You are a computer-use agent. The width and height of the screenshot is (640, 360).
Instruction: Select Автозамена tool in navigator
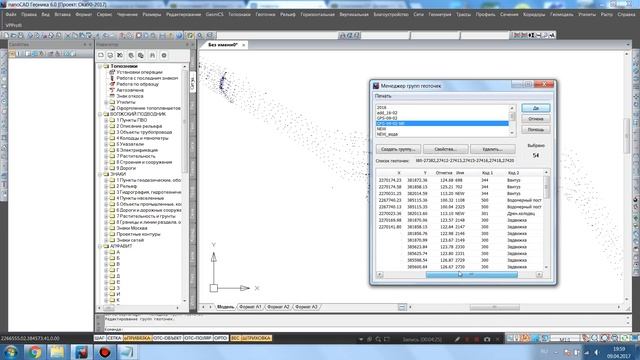pyautogui.click(x=130, y=90)
